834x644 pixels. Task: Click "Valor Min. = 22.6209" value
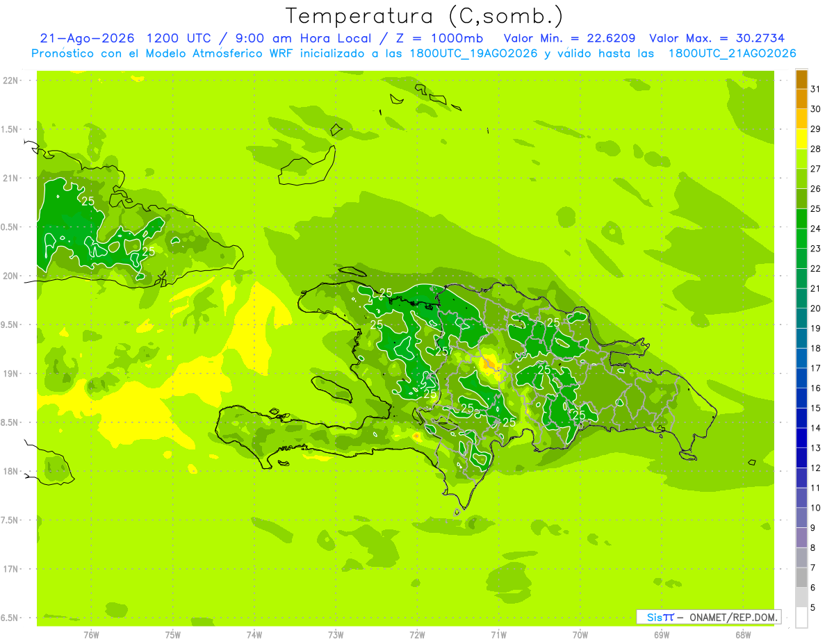point(569,38)
